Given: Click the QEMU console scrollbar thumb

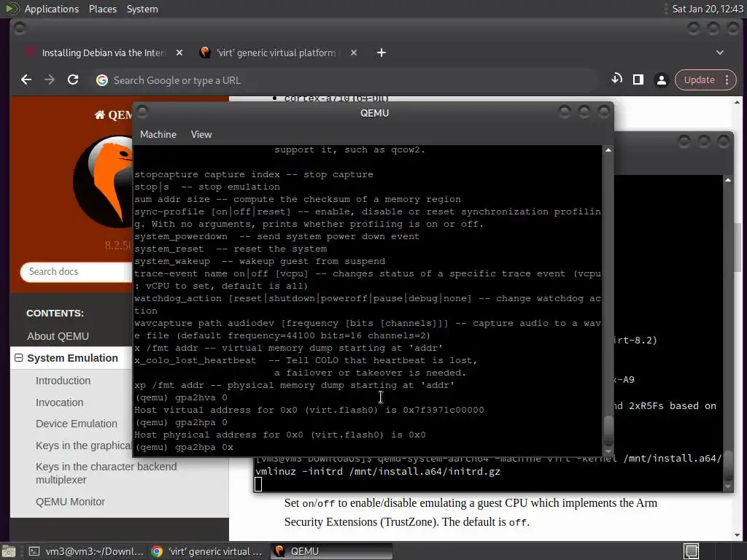Looking at the screenshot, I should pos(608,430).
